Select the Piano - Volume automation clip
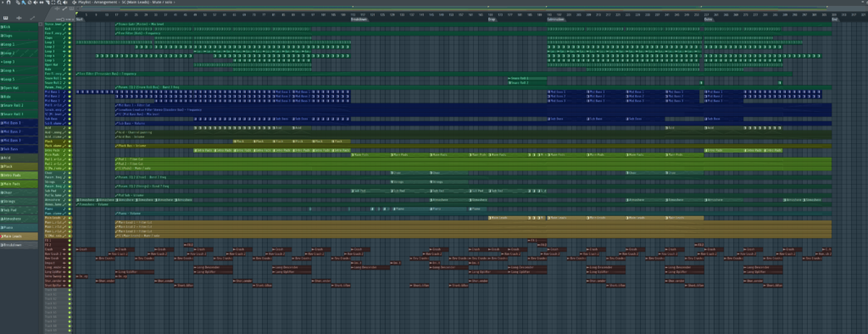868x334 pixels. [473, 213]
